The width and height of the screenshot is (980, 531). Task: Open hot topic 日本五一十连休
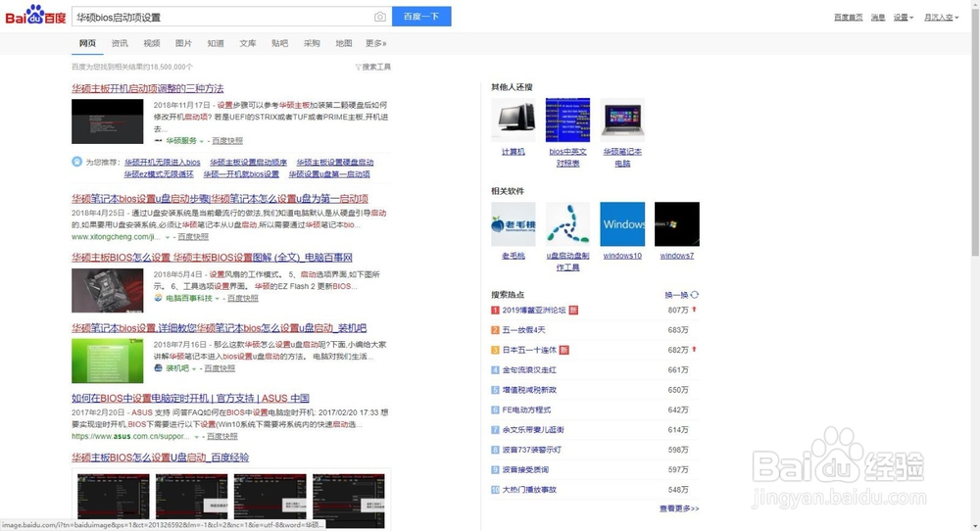click(529, 350)
